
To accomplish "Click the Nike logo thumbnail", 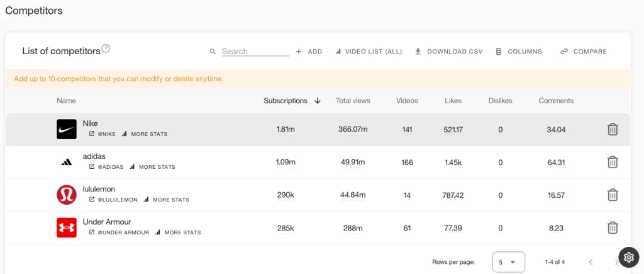I will pyautogui.click(x=67, y=129).
